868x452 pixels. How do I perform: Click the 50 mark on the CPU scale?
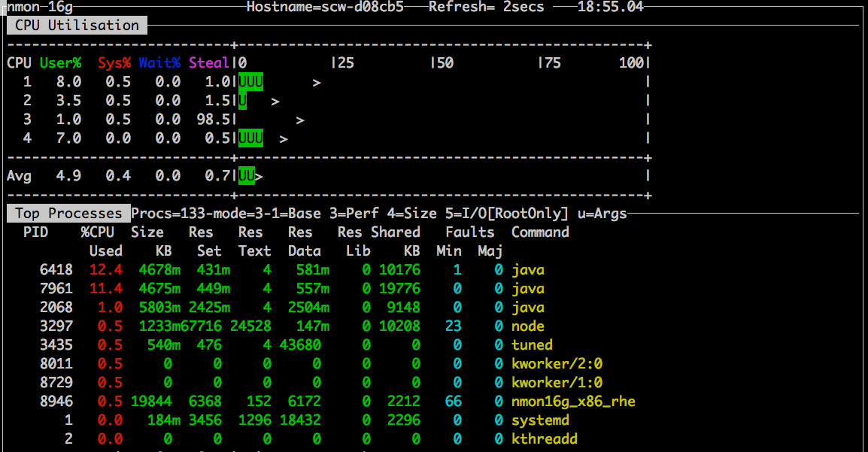[x=441, y=63]
